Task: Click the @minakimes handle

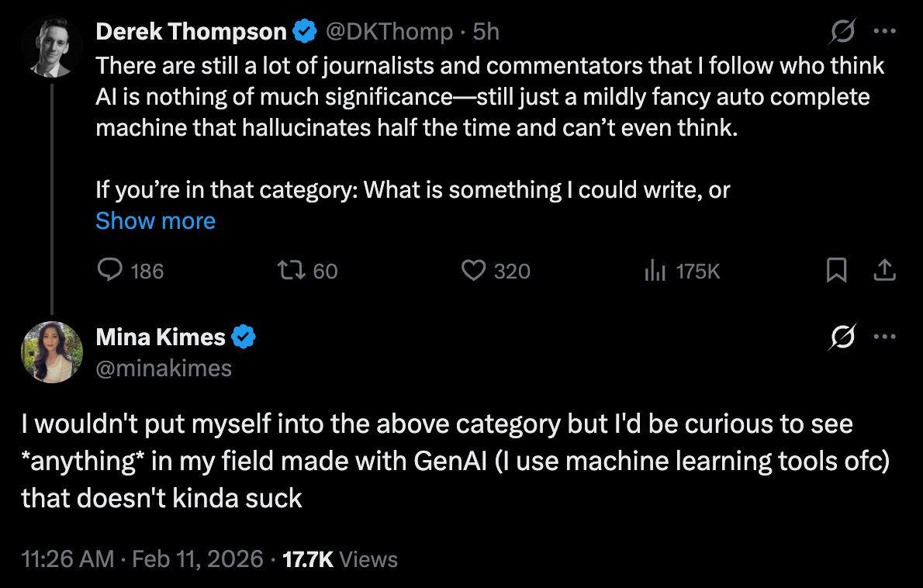Action: 164,367
